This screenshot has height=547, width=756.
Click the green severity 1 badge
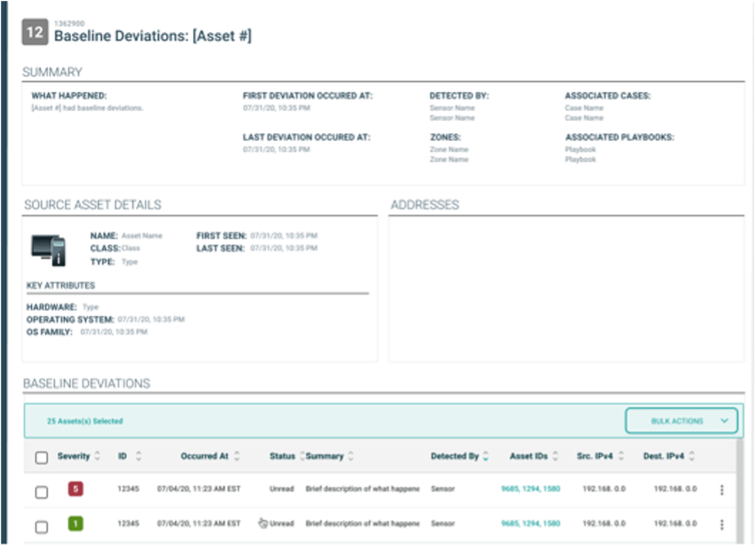(x=76, y=524)
